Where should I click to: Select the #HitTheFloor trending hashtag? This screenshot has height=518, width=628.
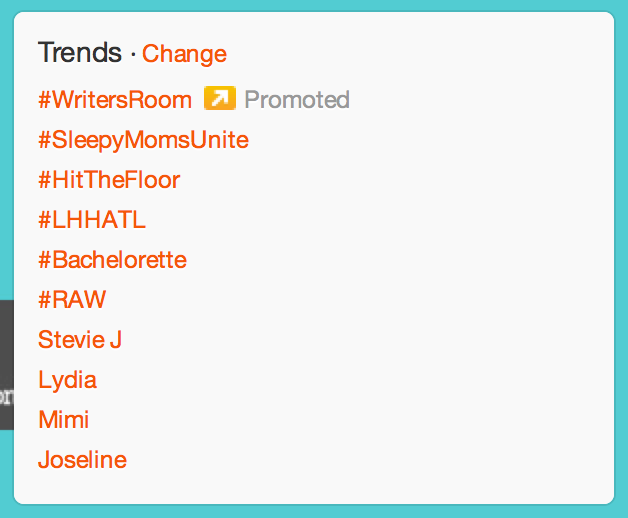click(x=109, y=179)
